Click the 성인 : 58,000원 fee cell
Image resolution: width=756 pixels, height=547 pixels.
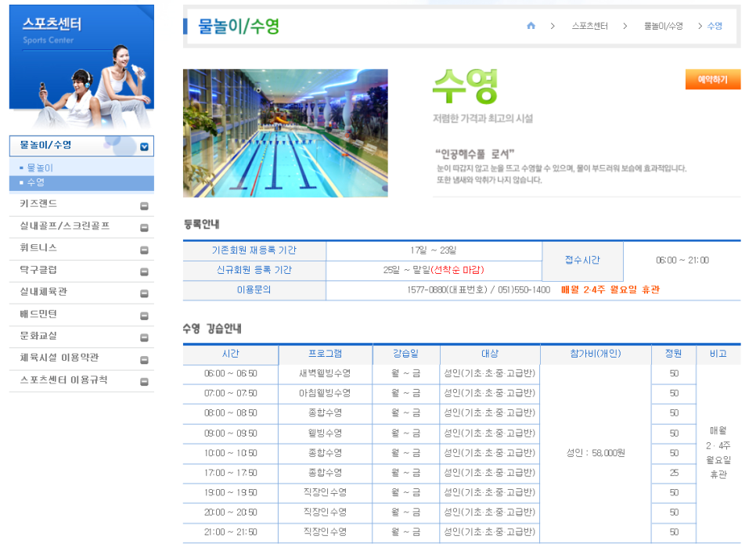(x=596, y=453)
